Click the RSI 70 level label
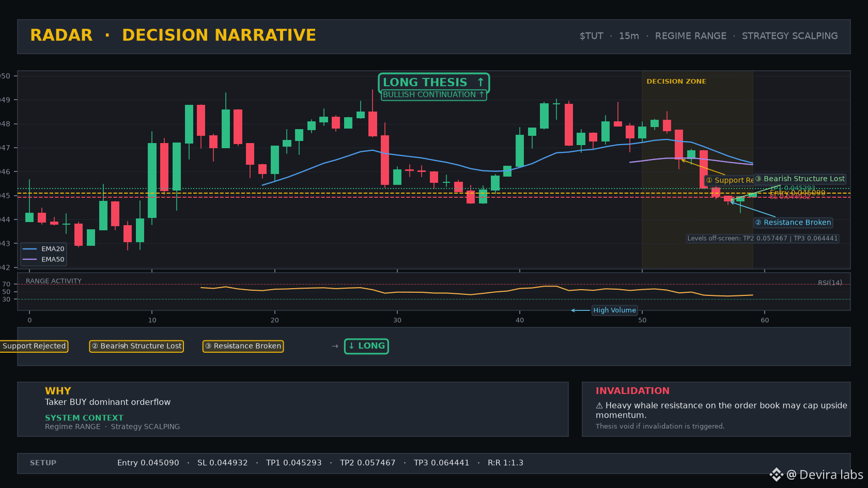 (x=6, y=284)
